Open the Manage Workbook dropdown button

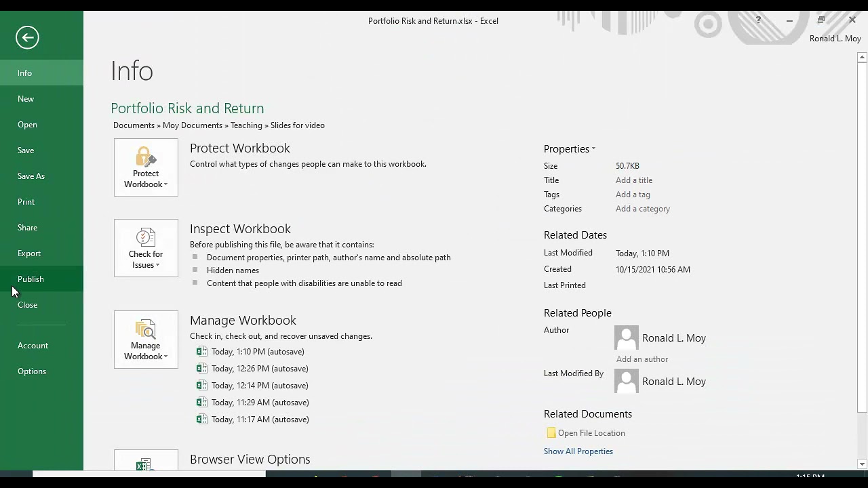[x=146, y=340]
